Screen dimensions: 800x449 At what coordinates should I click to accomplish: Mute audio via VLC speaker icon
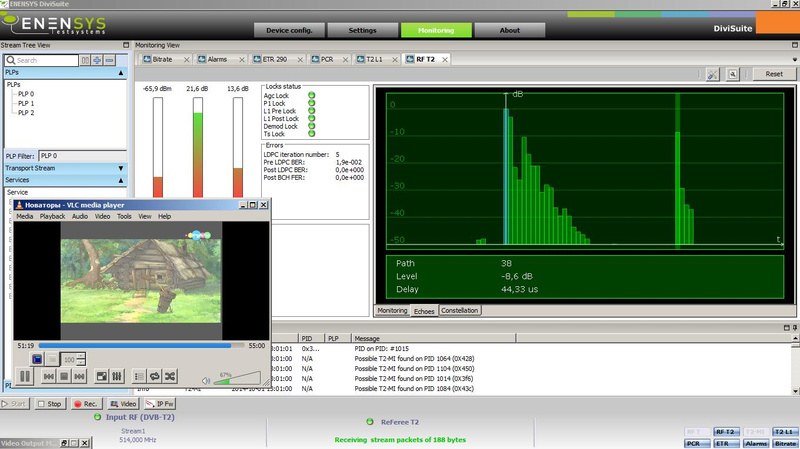pyautogui.click(x=206, y=379)
